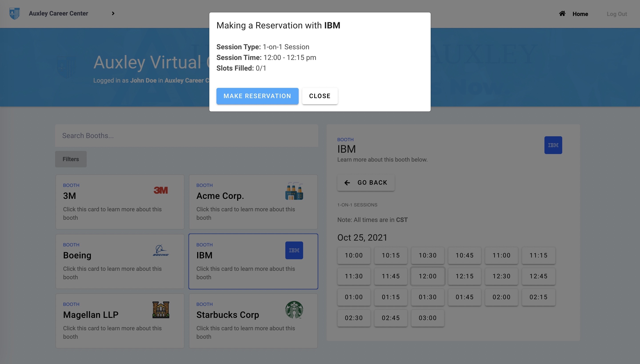
Task: Open the 3M booth card title
Action: (70, 196)
